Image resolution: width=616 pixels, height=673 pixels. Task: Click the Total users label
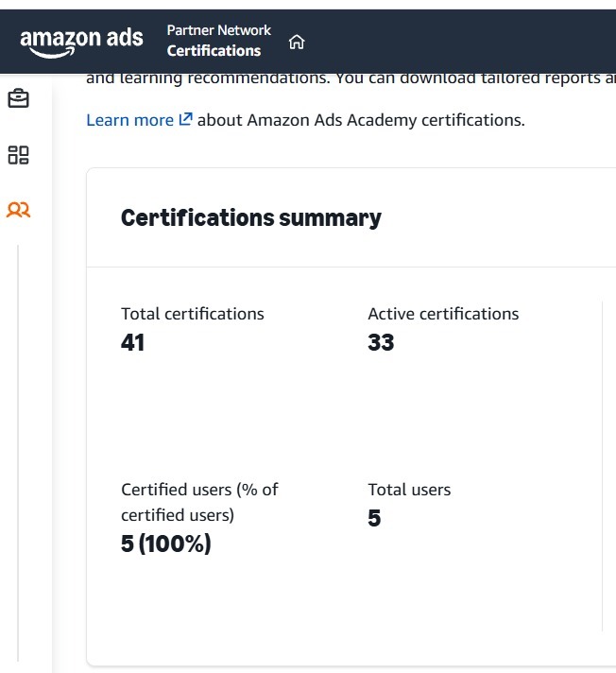409,490
